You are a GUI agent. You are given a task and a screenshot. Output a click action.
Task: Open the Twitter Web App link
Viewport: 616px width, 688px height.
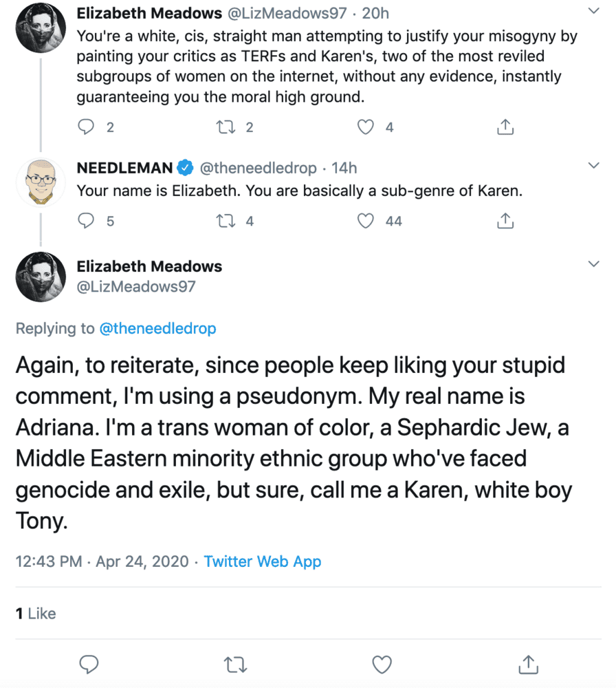click(263, 561)
